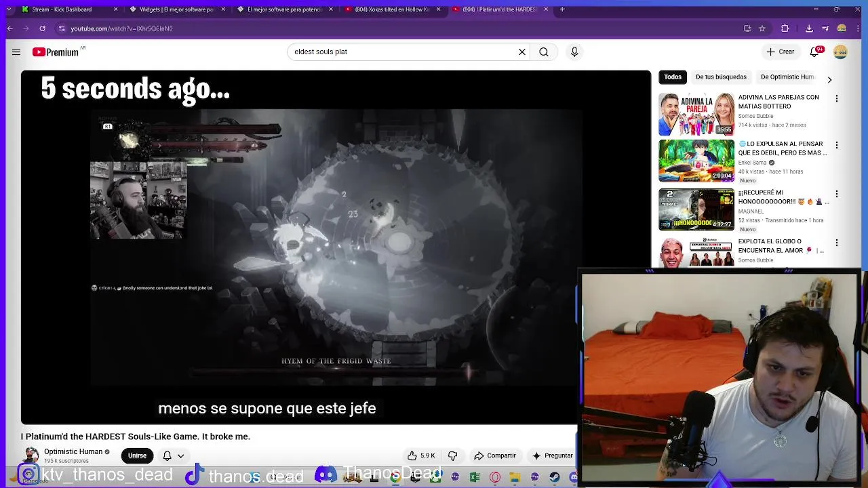This screenshot has height=488, width=868.
Task: Open media controls icon in toolbar
Action: pyautogui.click(x=825, y=28)
